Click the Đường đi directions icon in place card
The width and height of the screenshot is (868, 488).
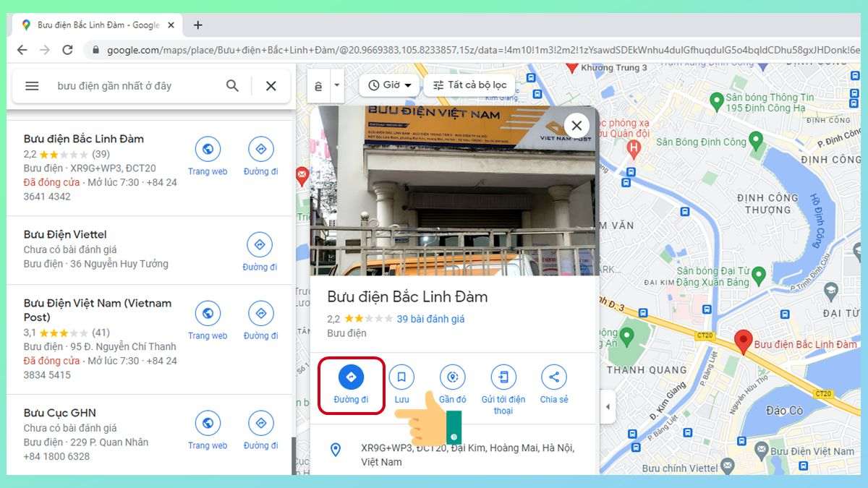click(x=351, y=377)
